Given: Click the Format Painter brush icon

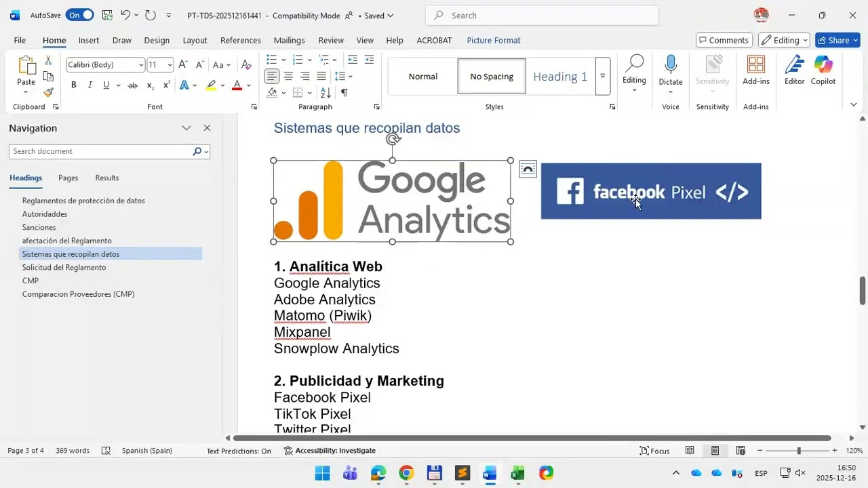Looking at the screenshot, I should tap(48, 92).
